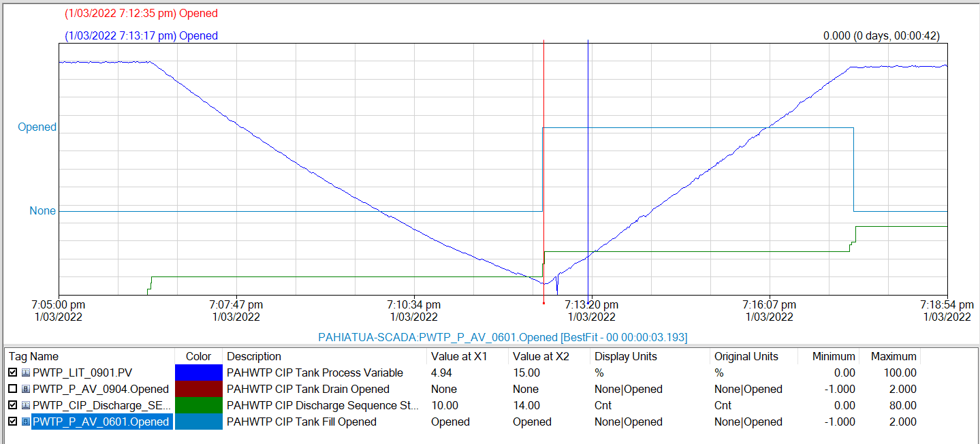Click the Maximum column header

click(894, 356)
